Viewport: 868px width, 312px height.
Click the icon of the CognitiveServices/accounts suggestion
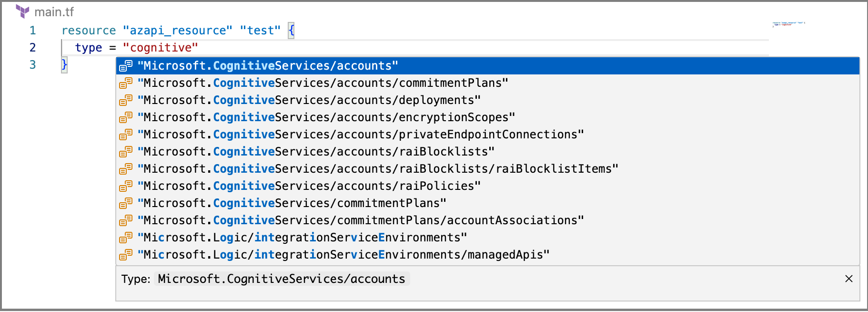tap(126, 66)
